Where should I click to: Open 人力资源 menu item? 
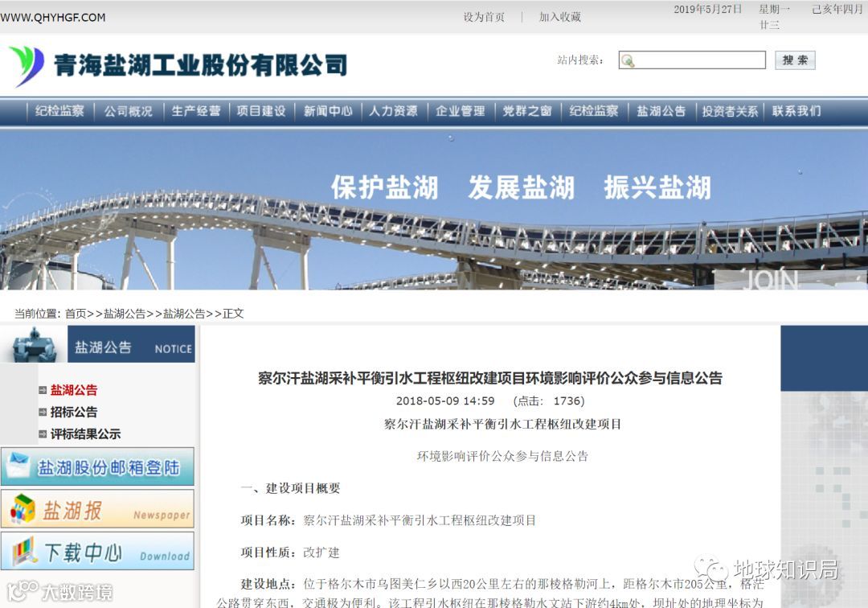click(x=394, y=111)
